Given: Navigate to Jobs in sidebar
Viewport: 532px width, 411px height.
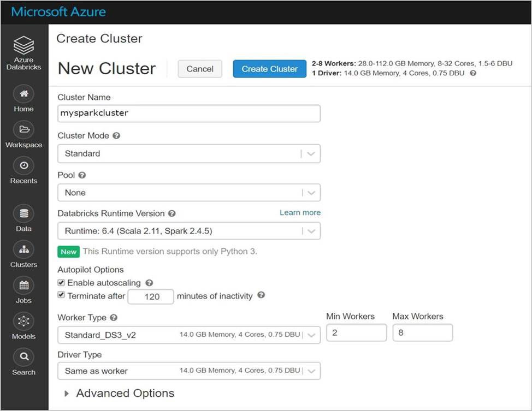Looking at the screenshot, I should point(23,285).
